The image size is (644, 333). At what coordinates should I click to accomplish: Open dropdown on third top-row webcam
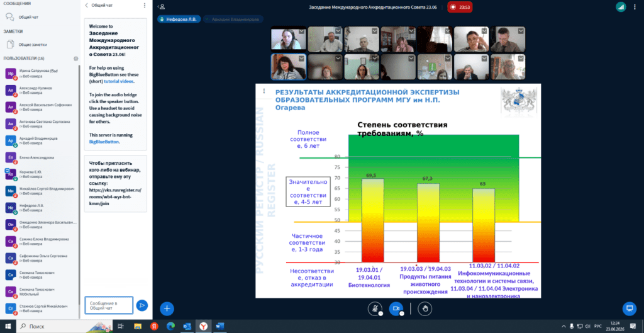[x=375, y=31]
